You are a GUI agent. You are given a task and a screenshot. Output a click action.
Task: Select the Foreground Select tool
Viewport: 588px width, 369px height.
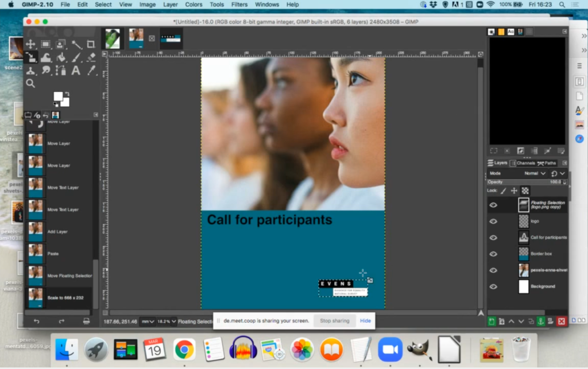pos(60,44)
